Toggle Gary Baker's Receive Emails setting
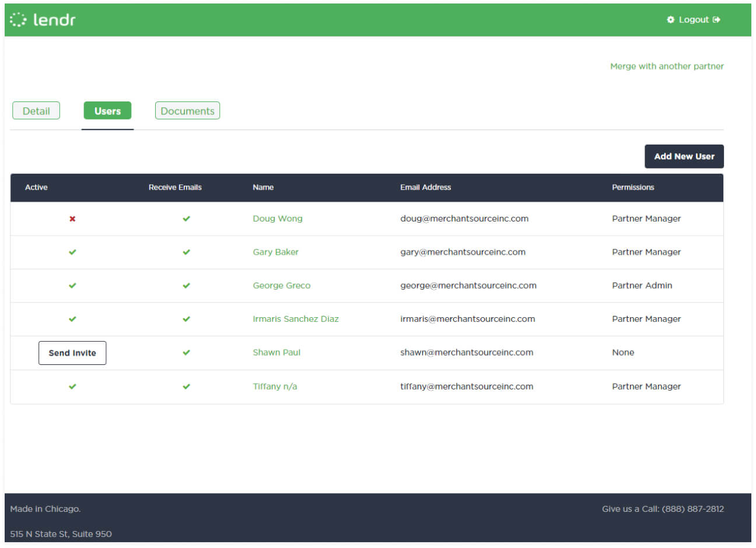The width and height of the screenshot is (756, 548). point(186,252)
